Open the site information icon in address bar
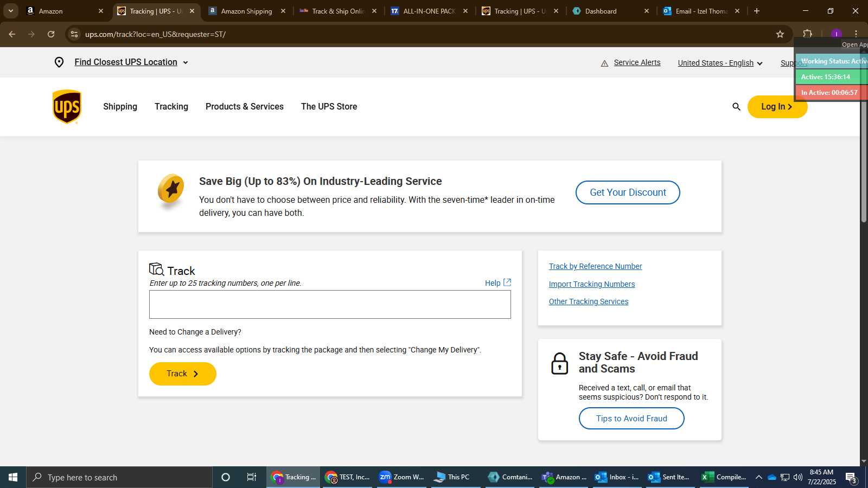Image resolution: width=868 pixels, height=488 pixels. tap(74, 34)
